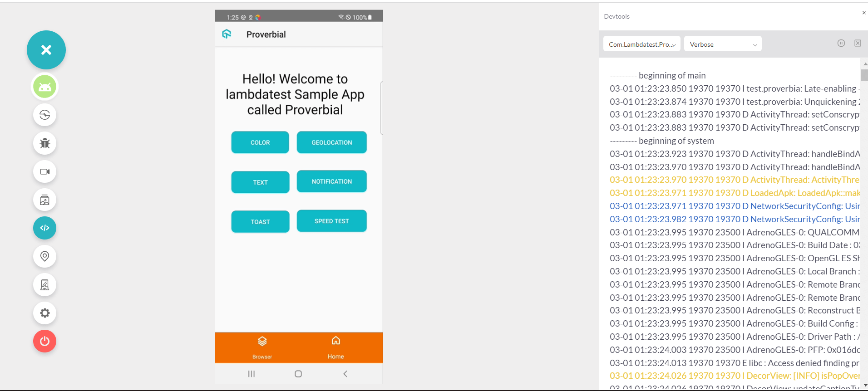Viewport: 868px width, 391px height.
Task: Expand the Com.Lambdatest.Pro package dropdown
Action: [x=641, y=44]
